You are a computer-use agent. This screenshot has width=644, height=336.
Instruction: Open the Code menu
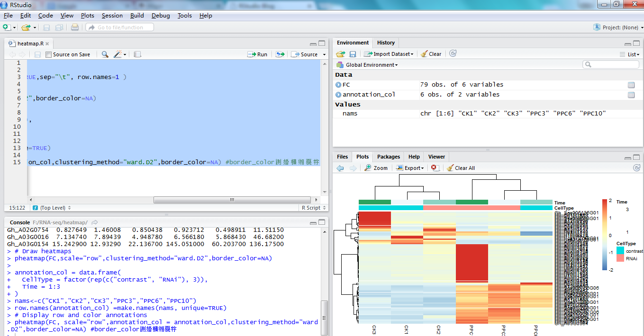pos(45,16)
